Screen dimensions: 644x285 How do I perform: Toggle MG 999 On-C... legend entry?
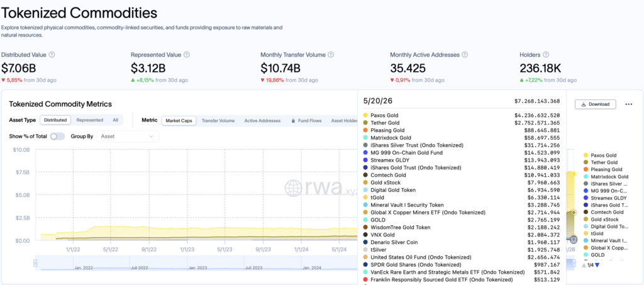[x=606, y=191]
